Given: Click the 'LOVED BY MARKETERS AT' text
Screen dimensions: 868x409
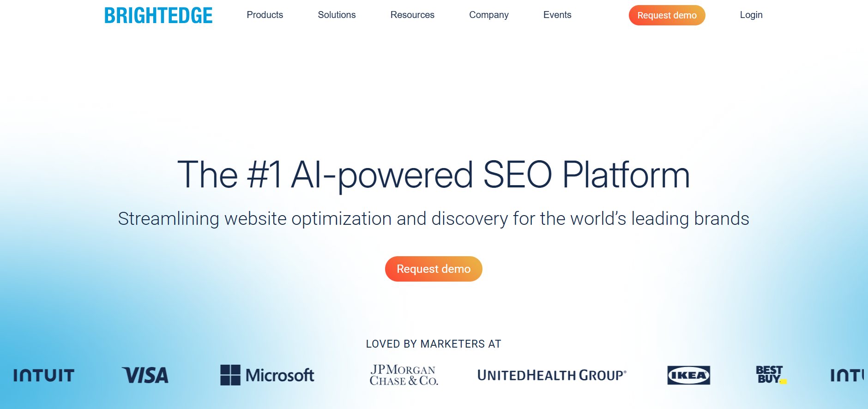Looking at the screenshot, I should click(434, 344).
